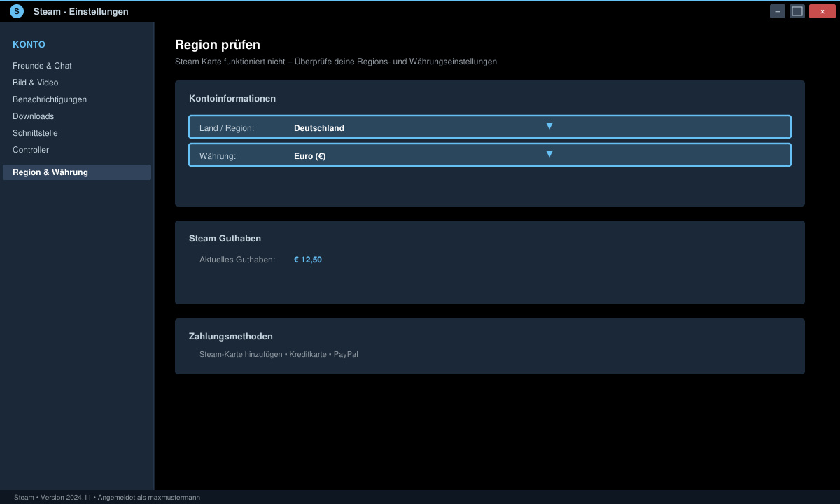Minimize the Steam settings window
The width and height of the screenshot is (840, 504).
coord(778,11)
